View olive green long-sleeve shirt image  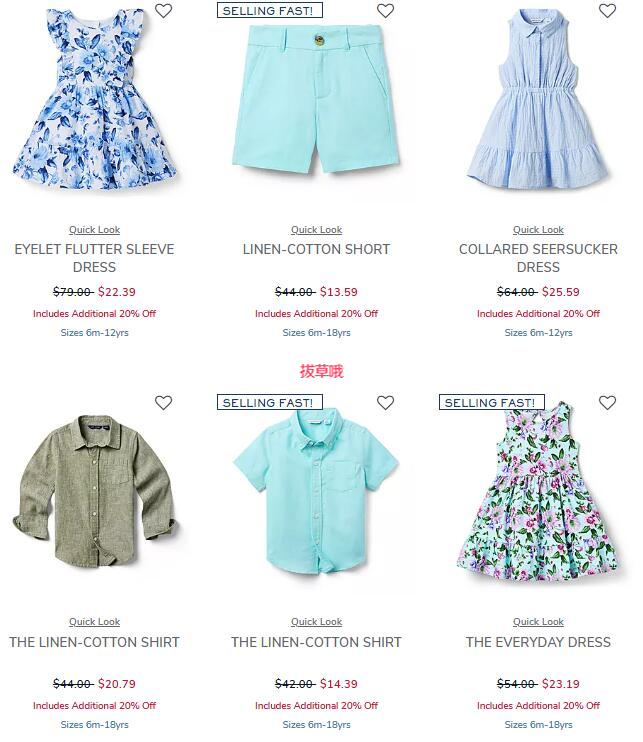[95, 491]
